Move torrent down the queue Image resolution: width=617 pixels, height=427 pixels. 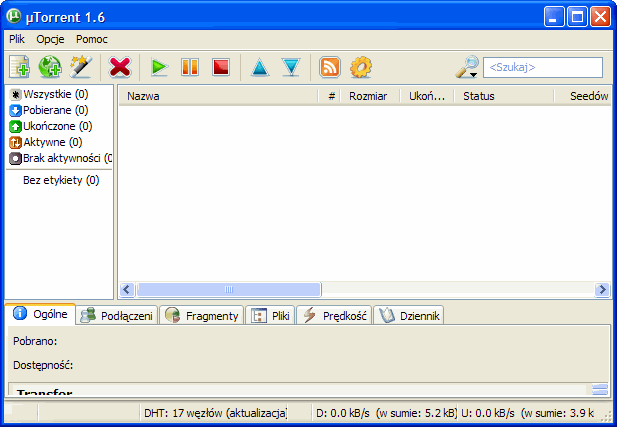click(x=290, y=67)
